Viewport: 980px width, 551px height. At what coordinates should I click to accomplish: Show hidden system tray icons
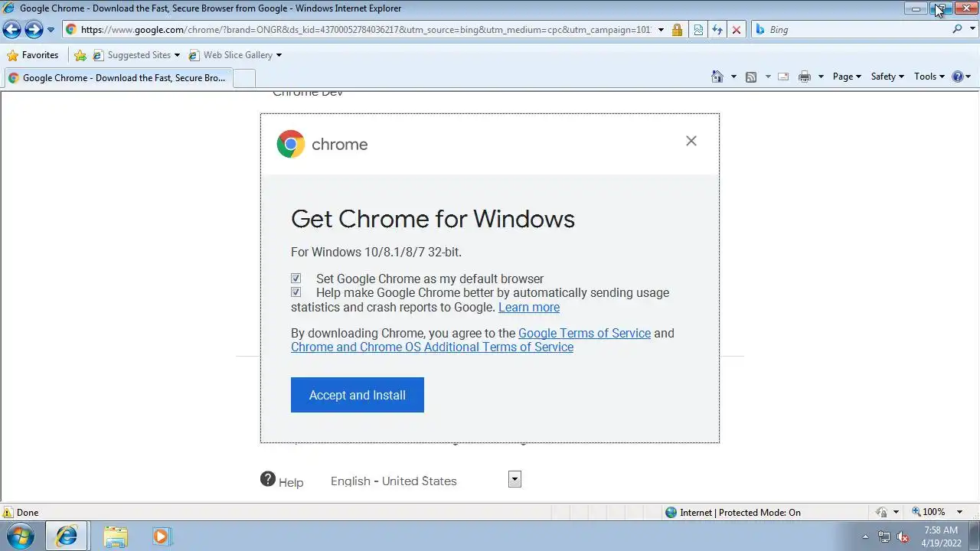click(x=865, y=536)
